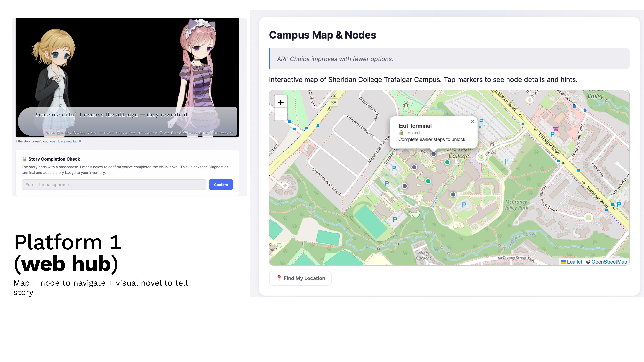Start Auto play in the story
Screen dimensions: 644x362
tap(92, 133)
